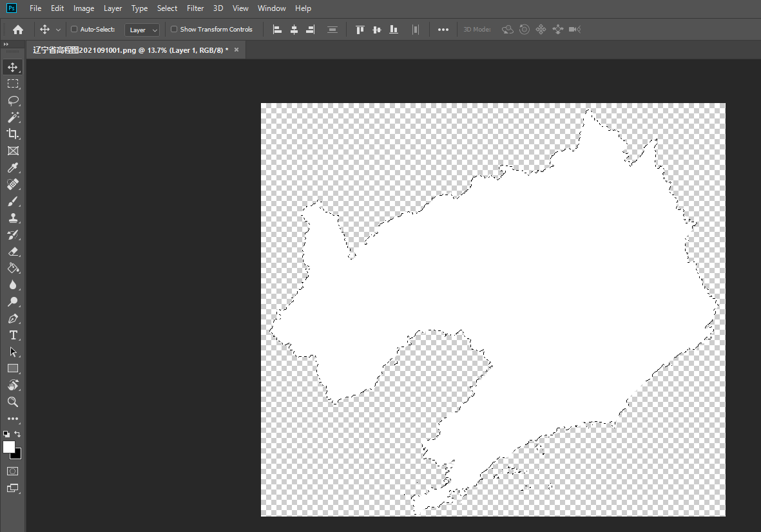The width and height of the screenshot is (761, 532).
Task: Select the Path Selection tool
Action: tap(13, 352)
